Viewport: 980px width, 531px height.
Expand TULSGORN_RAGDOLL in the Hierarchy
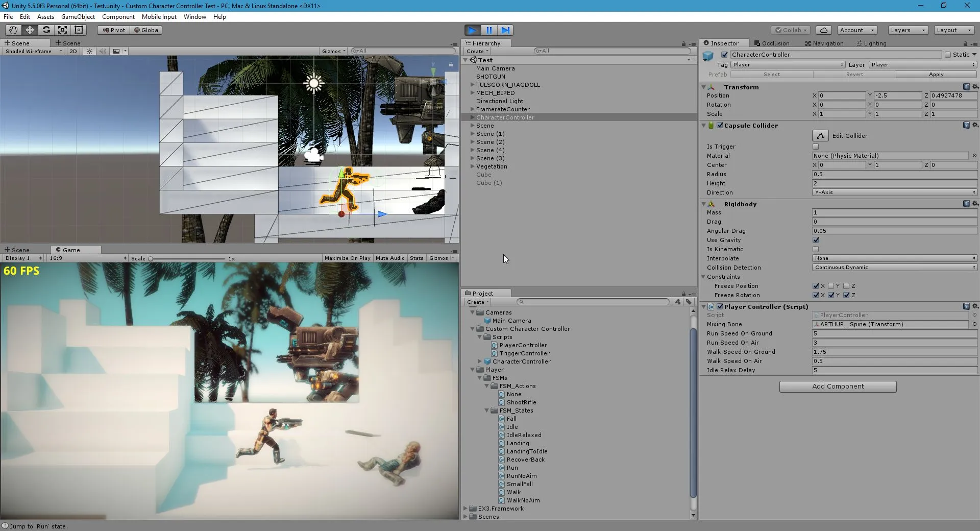[x=472, y=85]
